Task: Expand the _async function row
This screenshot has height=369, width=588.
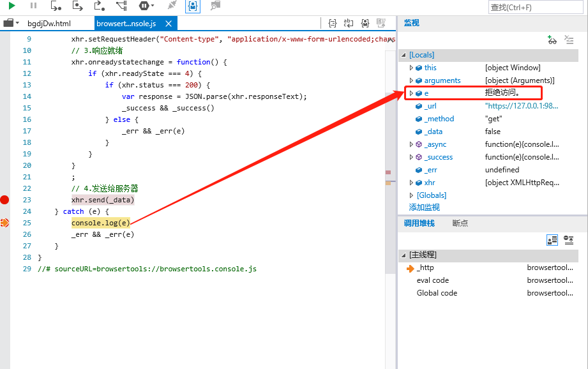Action: pyautogui.click(x=411, y=144)
